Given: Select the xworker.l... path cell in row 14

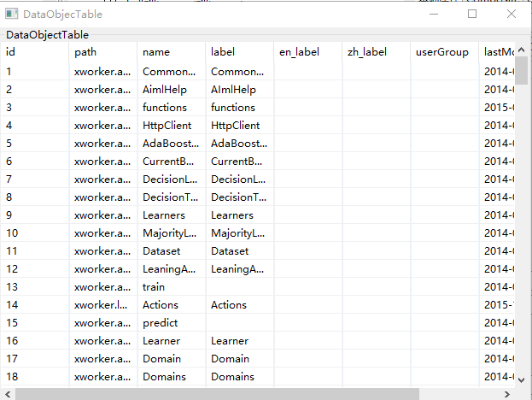Looking at the screenshot, I should [x=103, y=305].
